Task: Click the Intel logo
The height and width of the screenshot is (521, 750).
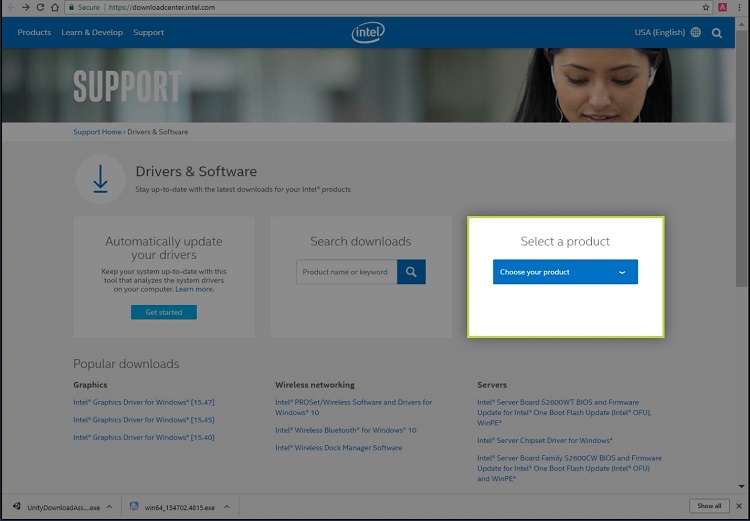Action: [368, 33]
